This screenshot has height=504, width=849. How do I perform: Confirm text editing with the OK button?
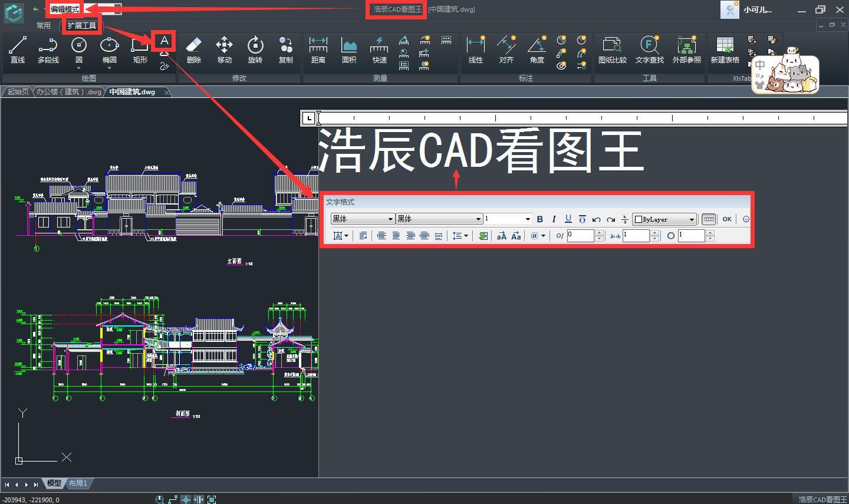tap(726, 219)
